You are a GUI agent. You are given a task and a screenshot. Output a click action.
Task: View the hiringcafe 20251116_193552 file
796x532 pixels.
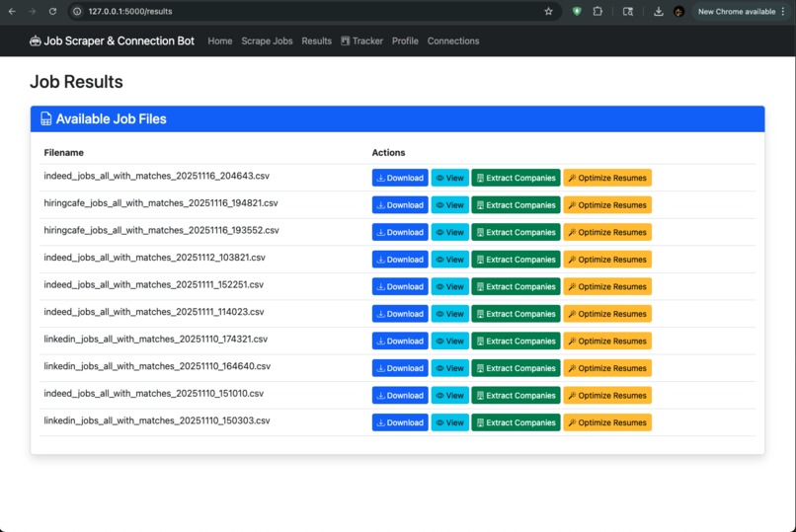[449, 232]
